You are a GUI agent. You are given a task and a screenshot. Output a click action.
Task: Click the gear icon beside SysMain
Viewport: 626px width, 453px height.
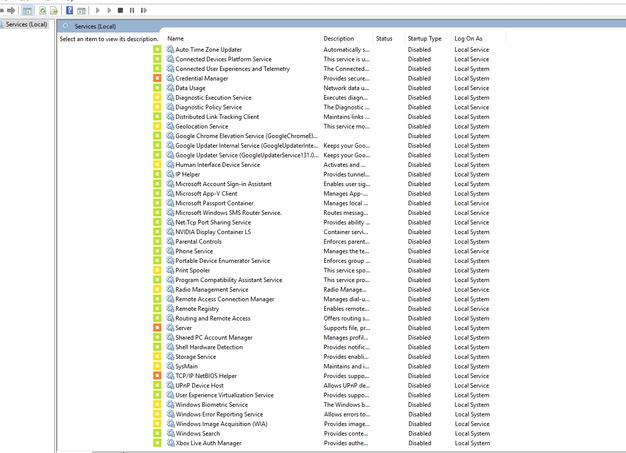coord(170,366)
